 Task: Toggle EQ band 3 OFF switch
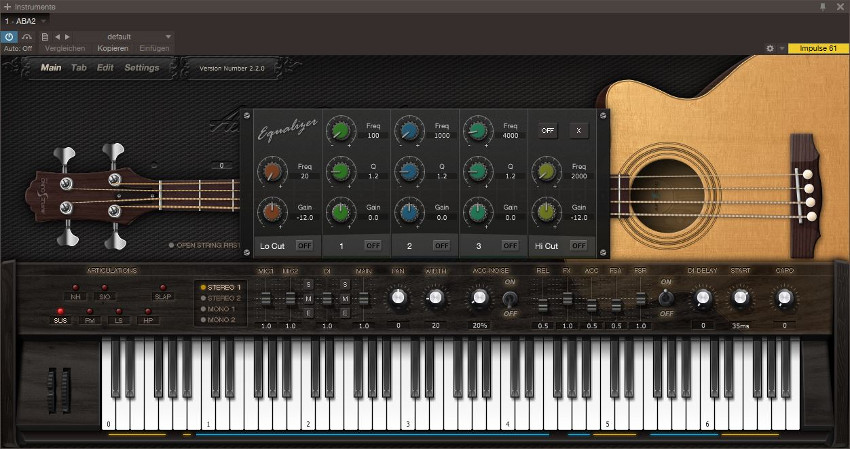[510, 246]
